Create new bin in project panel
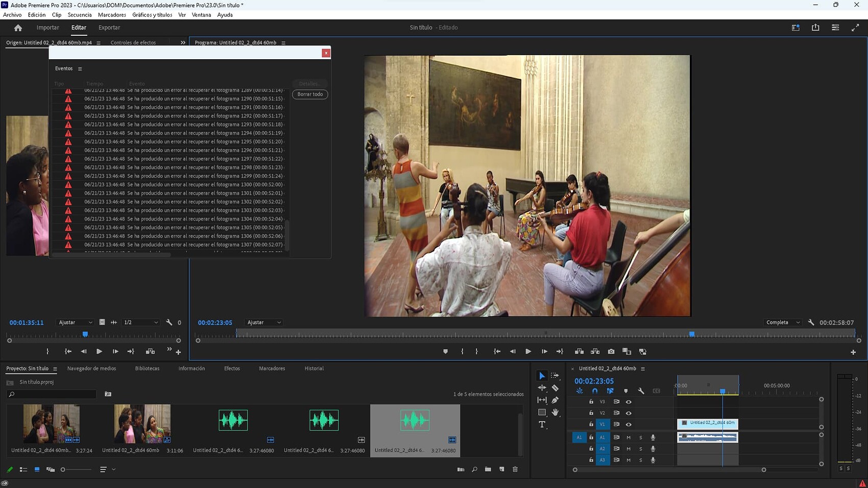The width and height of the screenshot is (868, 488). tap(488, 470)
